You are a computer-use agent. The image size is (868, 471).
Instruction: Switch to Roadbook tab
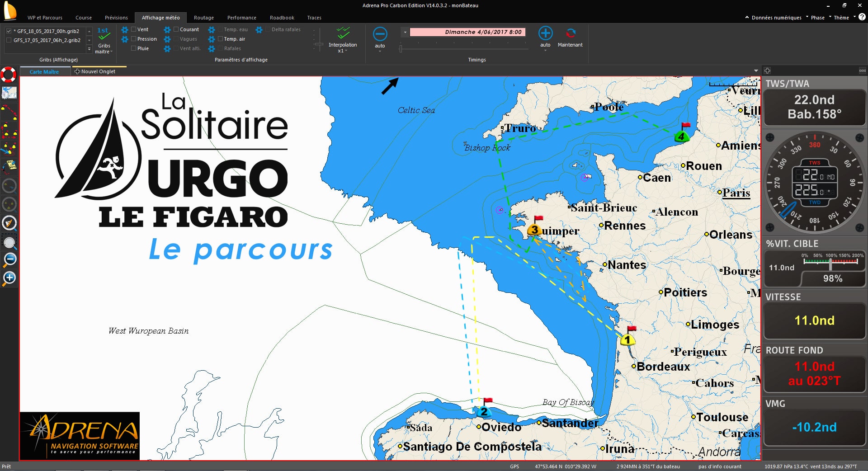pos(282,18)
